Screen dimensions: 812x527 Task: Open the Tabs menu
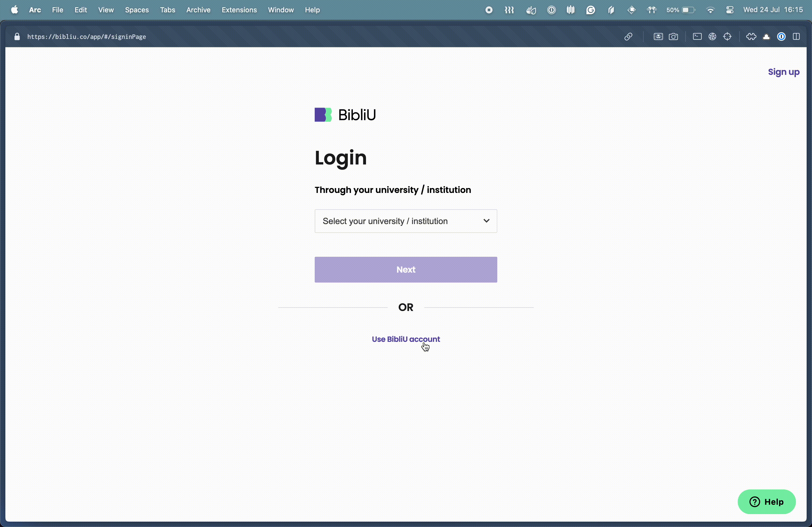[x=168, y=10]
